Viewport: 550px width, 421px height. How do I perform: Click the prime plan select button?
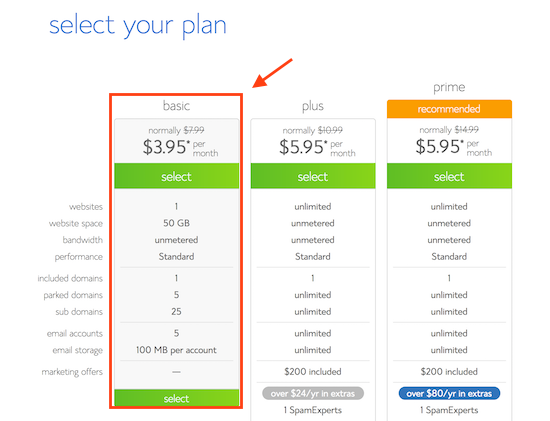tap(449, 176)
